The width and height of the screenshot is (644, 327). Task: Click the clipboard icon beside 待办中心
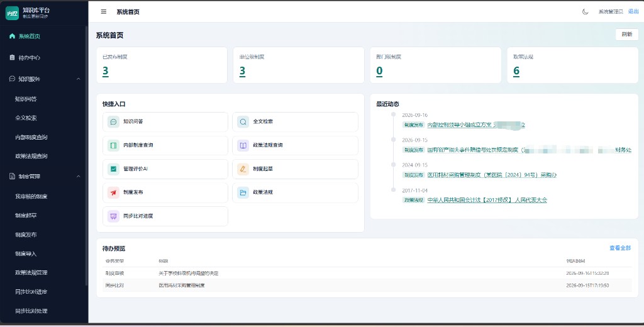pyautogui.click(x=12, y=57)
